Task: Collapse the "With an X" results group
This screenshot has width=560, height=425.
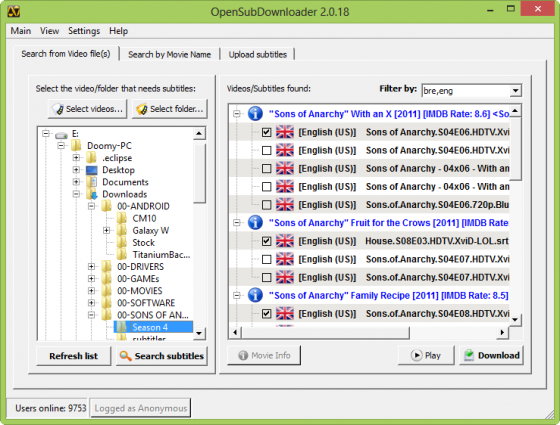Action: click(x=236, y=114)
